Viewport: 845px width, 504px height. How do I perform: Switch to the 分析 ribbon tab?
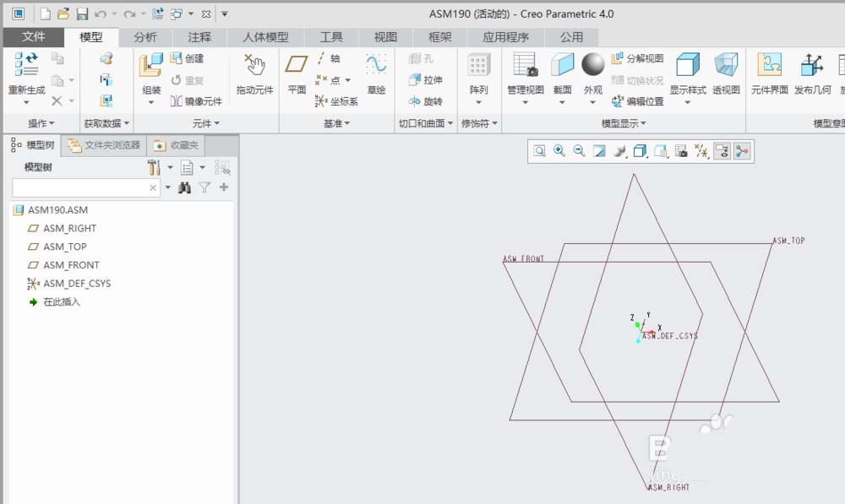click(145, 37)
